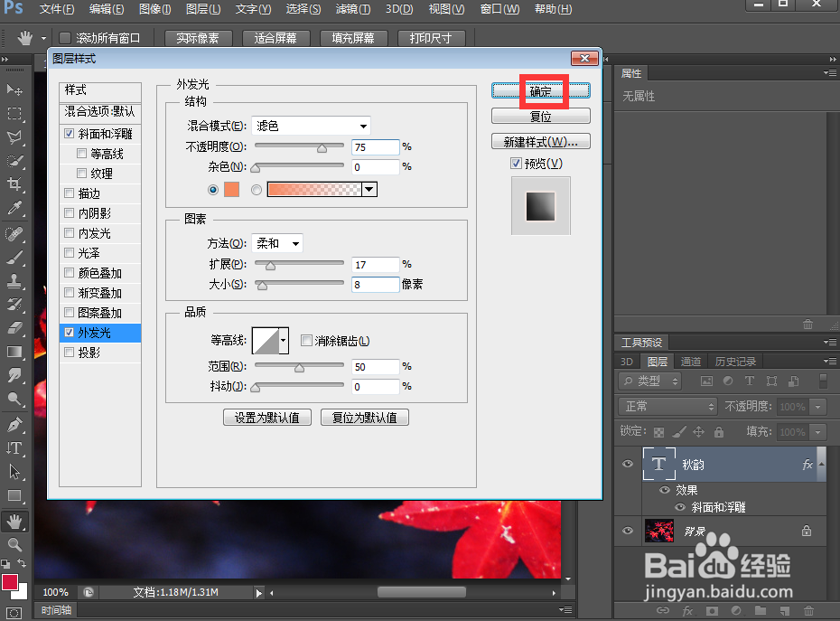Image resolution: width=840 pixels, height=621 pixels.
Task: Click the lock position icon in Layers panel
Action: [x=699, y=432]
